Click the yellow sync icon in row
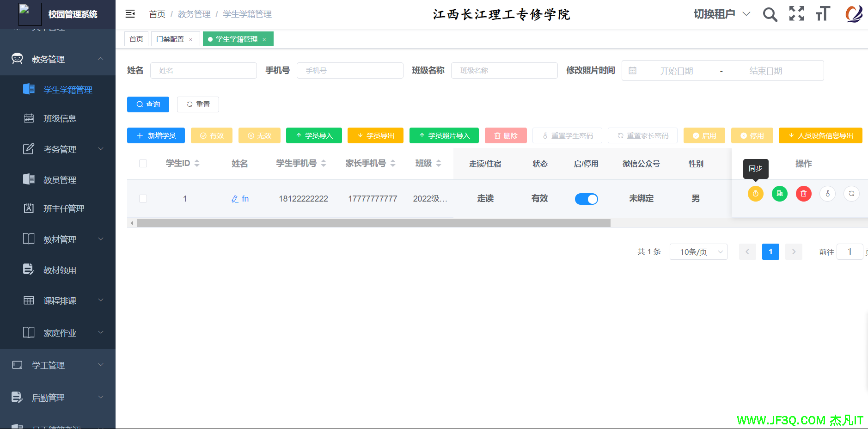 (756, 194)
